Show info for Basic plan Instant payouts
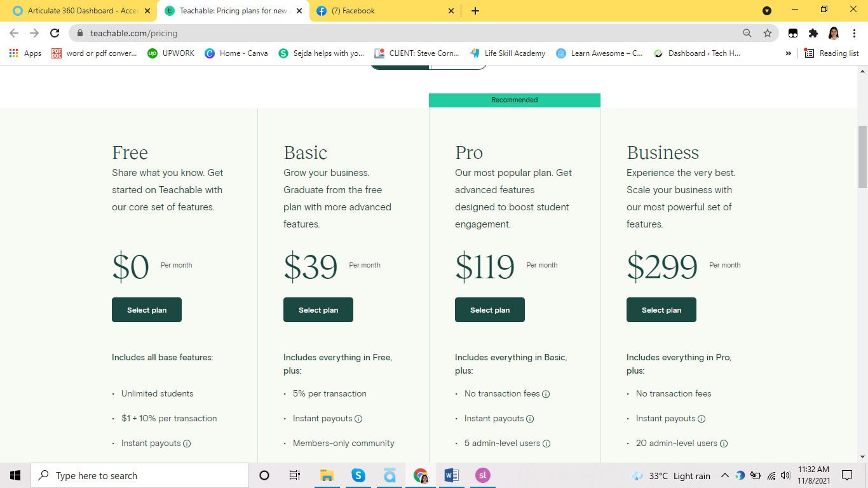The width and height of the screenshot is (868, 488). point(358,419)
